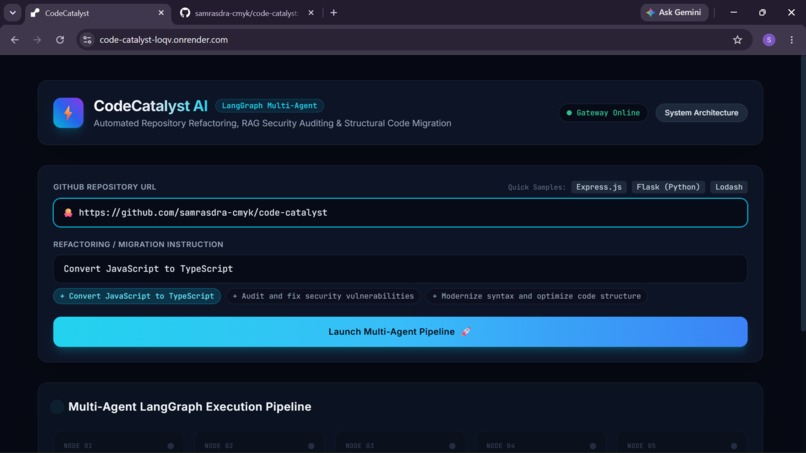Viewport: 806px width, 453px height.
Task: Close the samrasdra-cmyk/code-catalyst GitHub tab
Action: pyautogui.click(x=311, y=13)
